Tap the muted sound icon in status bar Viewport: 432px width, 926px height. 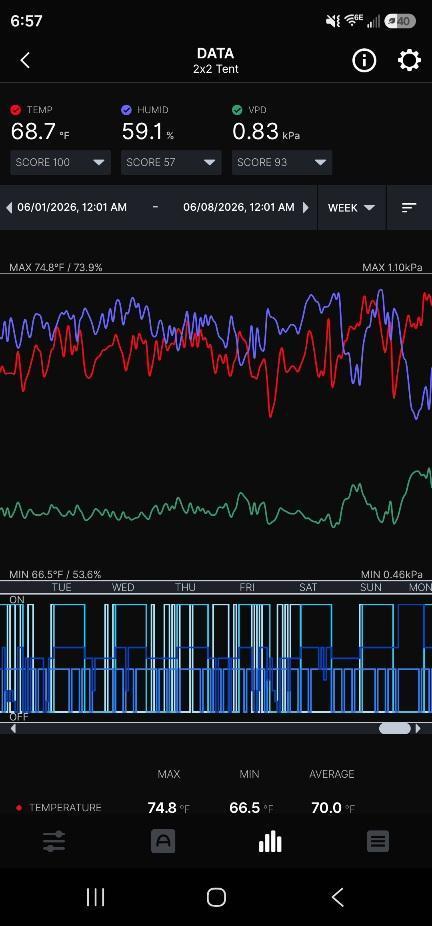click(x=333, y=21)
